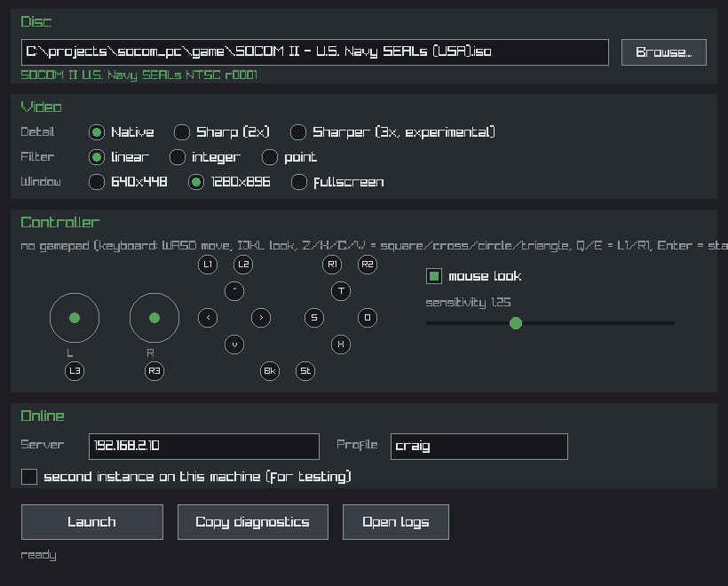Image resolution: width=728 pixels, height=586 pixels.
Task: Click the D-pad up button
Action: point(234,291)
